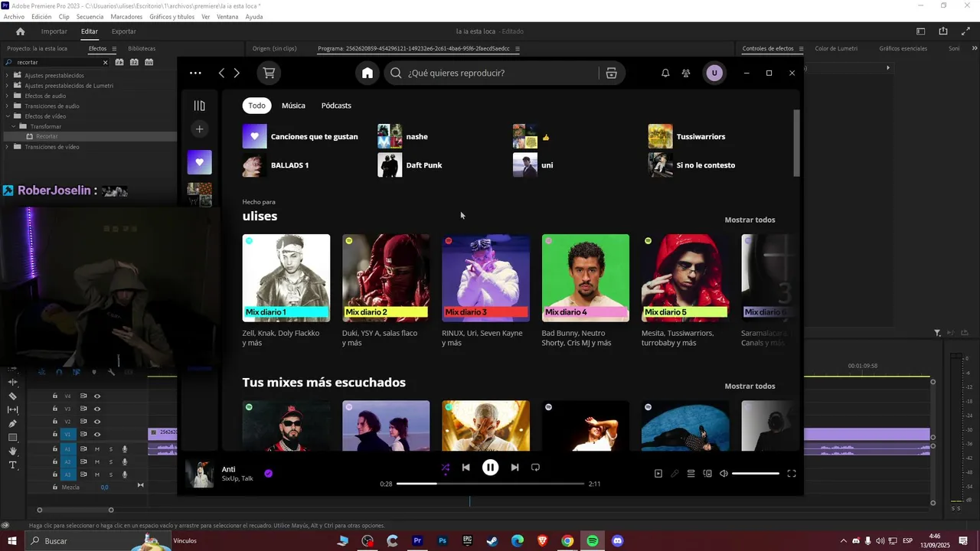This screenshot has width=980, height=551.
Task: Open the Spotify cart icon
Action: click(269, 73)
